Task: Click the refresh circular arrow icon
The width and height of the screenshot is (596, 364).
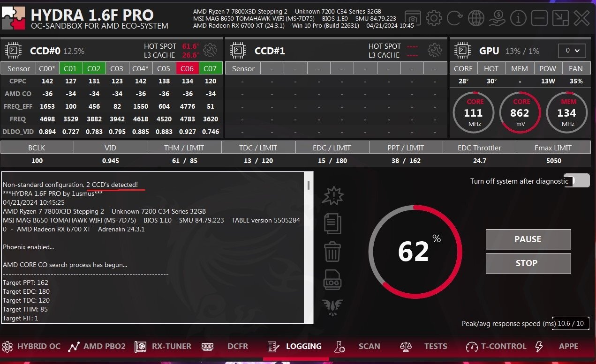Action: [x=455, y=19]
